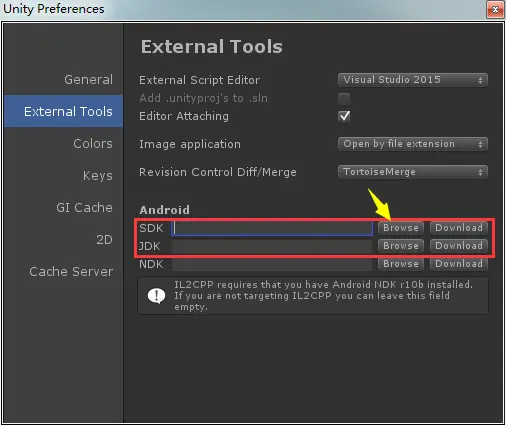
Task: Open the 2D preferences section
Action: [x=104, y=239]
